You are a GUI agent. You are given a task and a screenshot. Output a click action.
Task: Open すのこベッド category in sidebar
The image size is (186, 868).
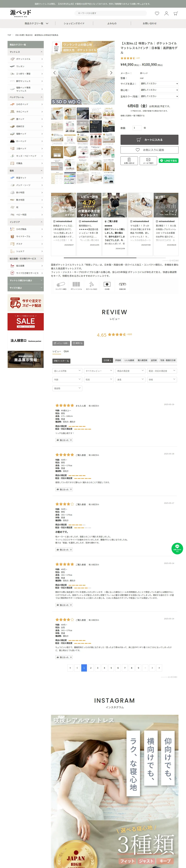(26, 112)
